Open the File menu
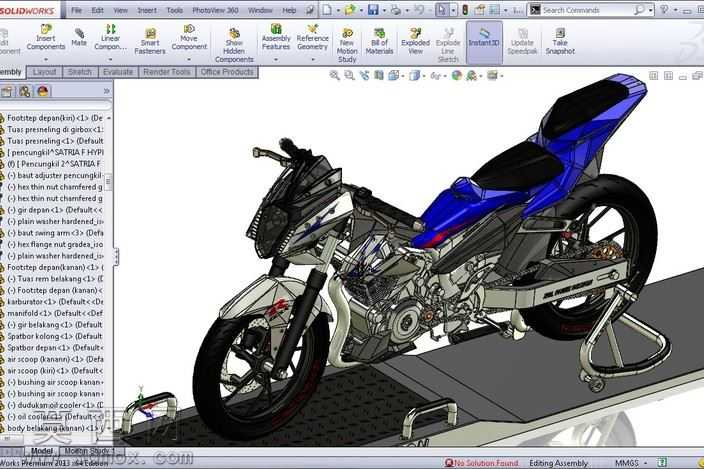The image size is (704, 469). (76, 10)
